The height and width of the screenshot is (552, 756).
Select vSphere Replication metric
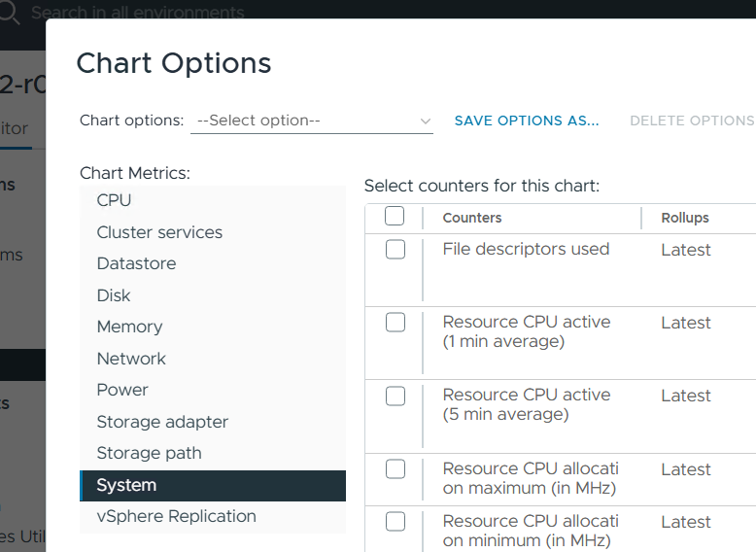click(x=213, y=516)
